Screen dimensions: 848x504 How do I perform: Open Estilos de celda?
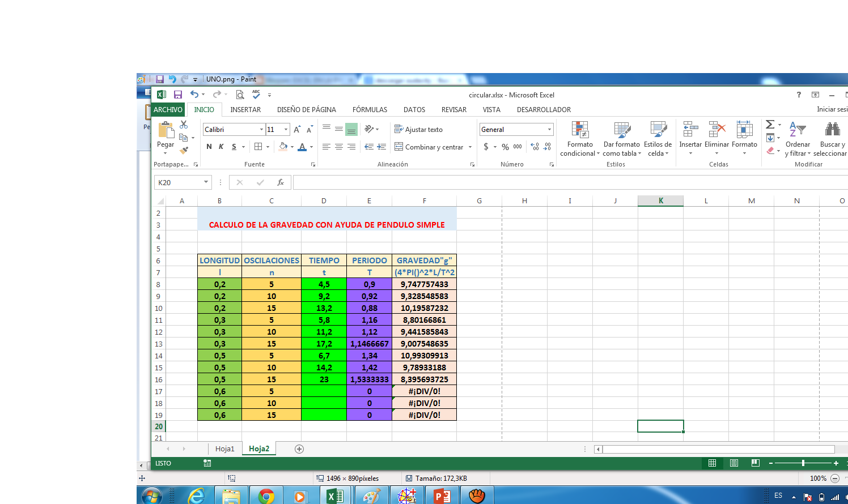(658, 139)
